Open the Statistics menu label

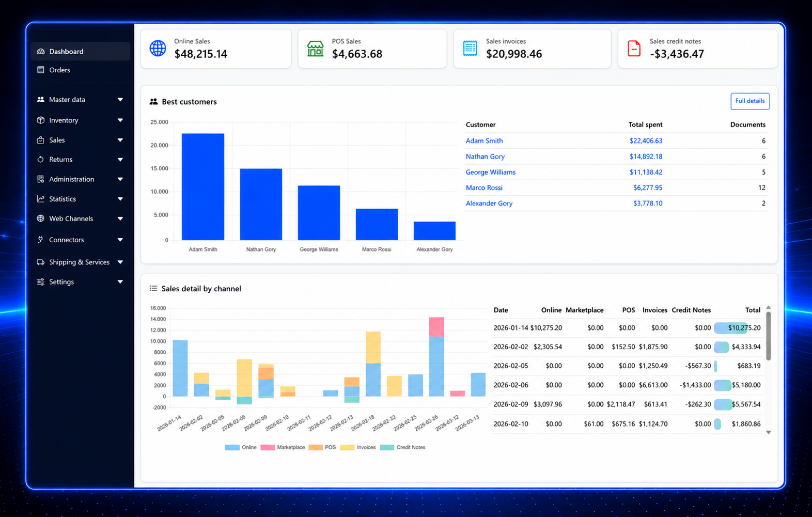click(x=63, y=199)
